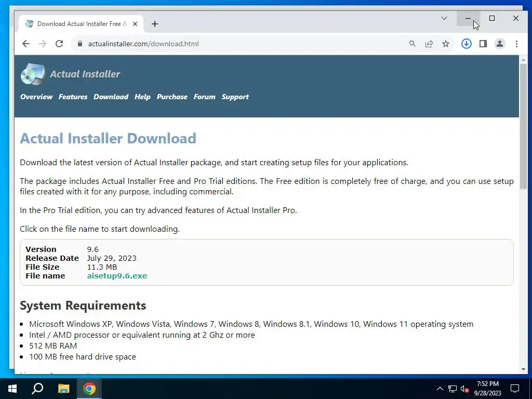Viewport: 532px width, 399px height.
Task: Click the page vertical scrollbar thumb
Action: click(523, 126)
